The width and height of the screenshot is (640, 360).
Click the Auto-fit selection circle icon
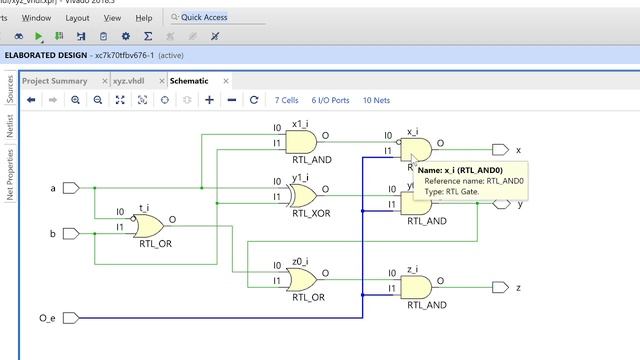164,100
